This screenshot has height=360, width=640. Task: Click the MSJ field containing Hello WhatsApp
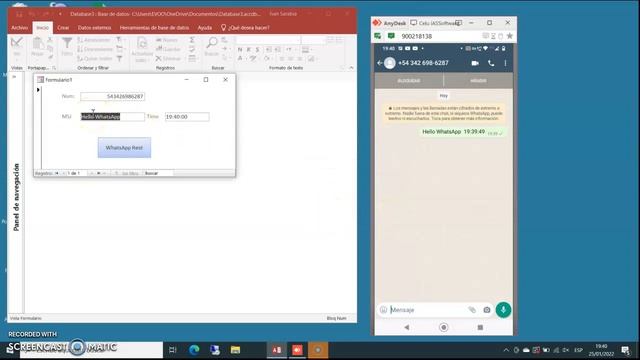tap(112, 117)
